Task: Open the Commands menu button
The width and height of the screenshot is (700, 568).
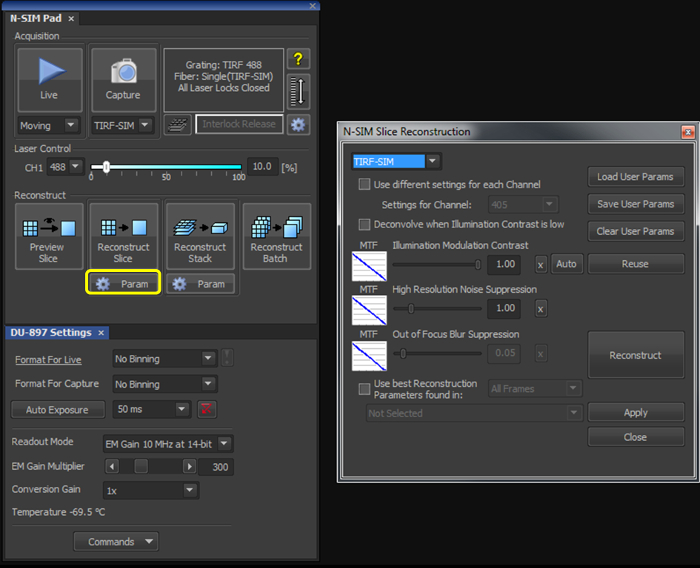Action: [x=116, y=542]
